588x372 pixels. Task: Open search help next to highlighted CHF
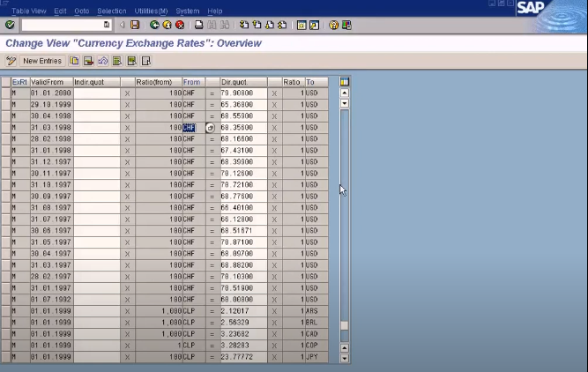click(x=210, y=128)
